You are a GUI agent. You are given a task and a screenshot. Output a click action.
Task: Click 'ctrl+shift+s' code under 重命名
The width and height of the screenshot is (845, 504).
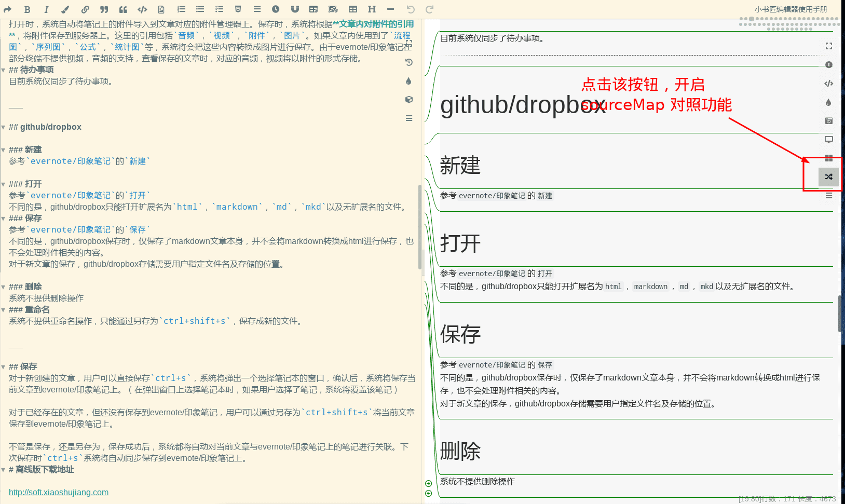pyautogui.click(x=195, y=321)
